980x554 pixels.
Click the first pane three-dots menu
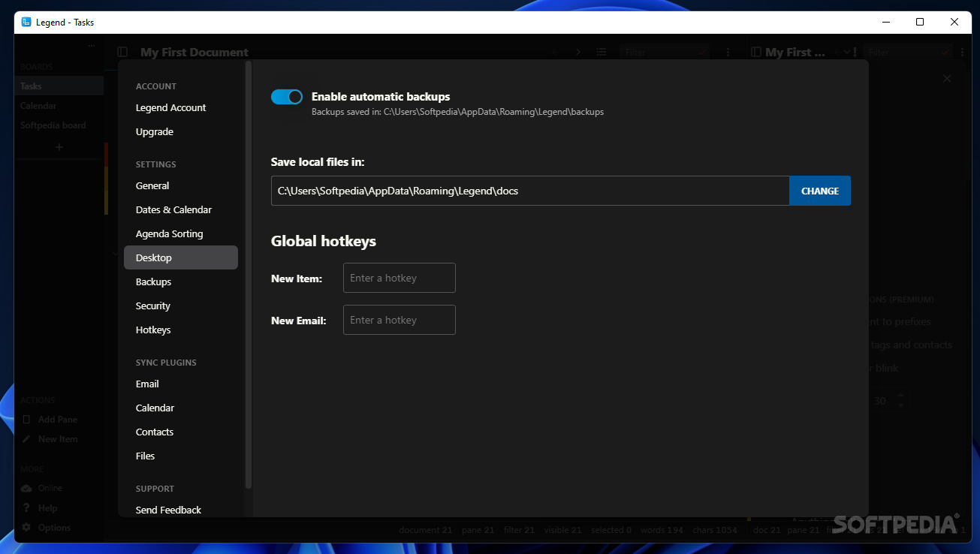click(728, 52)
